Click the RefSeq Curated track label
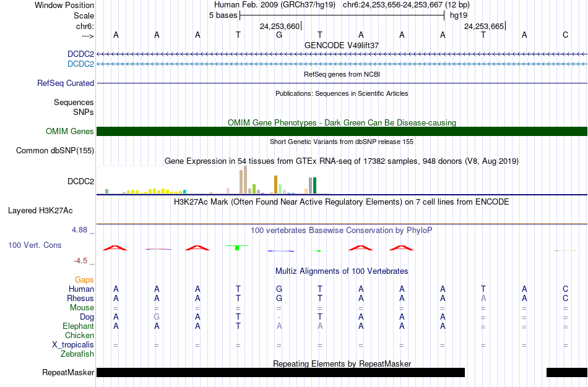The image size is (588, 387). pyautogui.click(x=66, y=83)
